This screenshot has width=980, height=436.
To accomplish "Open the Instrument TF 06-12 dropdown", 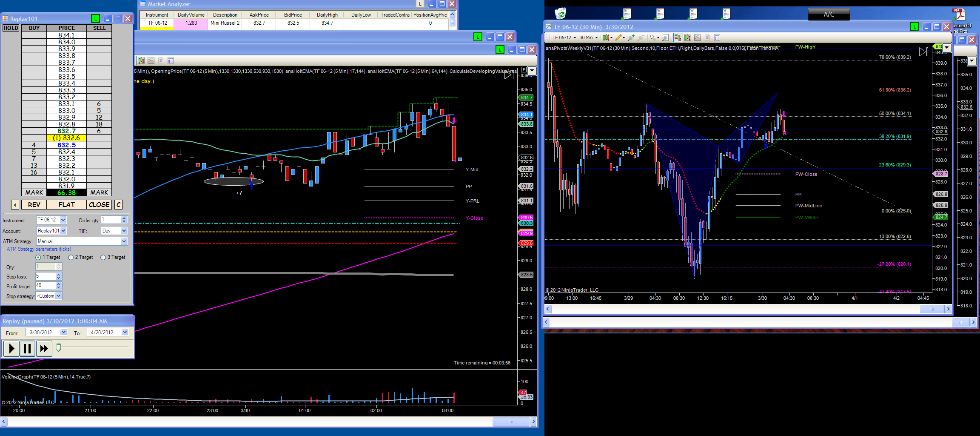I will (63, 220).
